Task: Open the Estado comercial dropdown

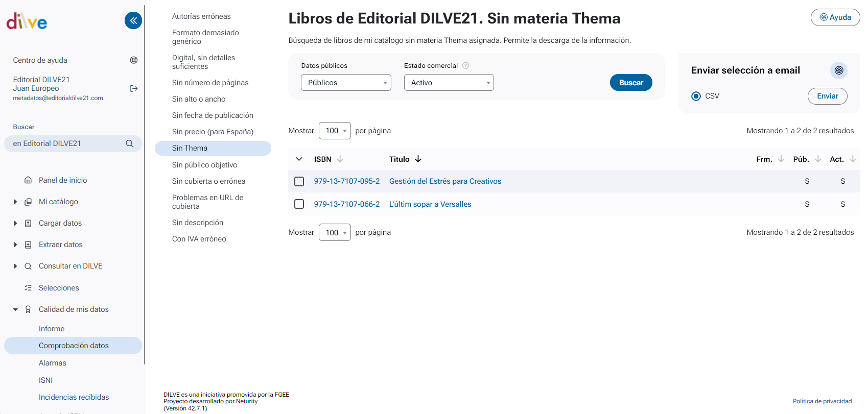Action: click(449, 83)
